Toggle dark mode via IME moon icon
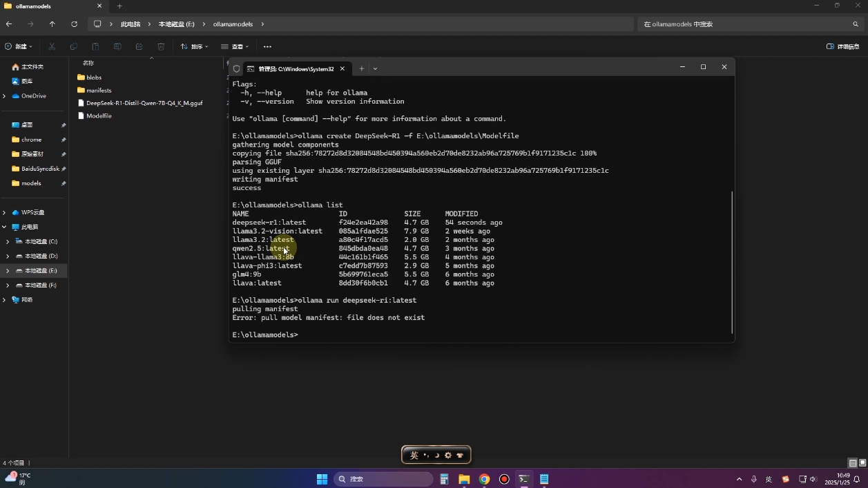 click(x=436, y=455)
